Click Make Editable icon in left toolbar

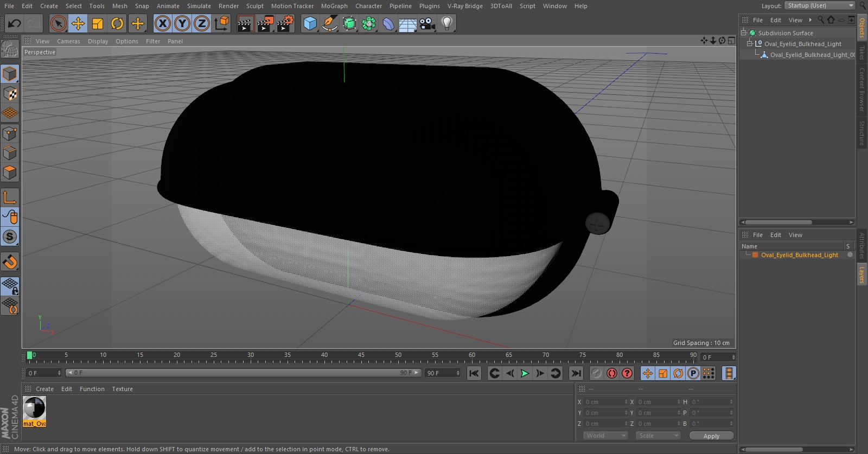click(x=10, y=50)
